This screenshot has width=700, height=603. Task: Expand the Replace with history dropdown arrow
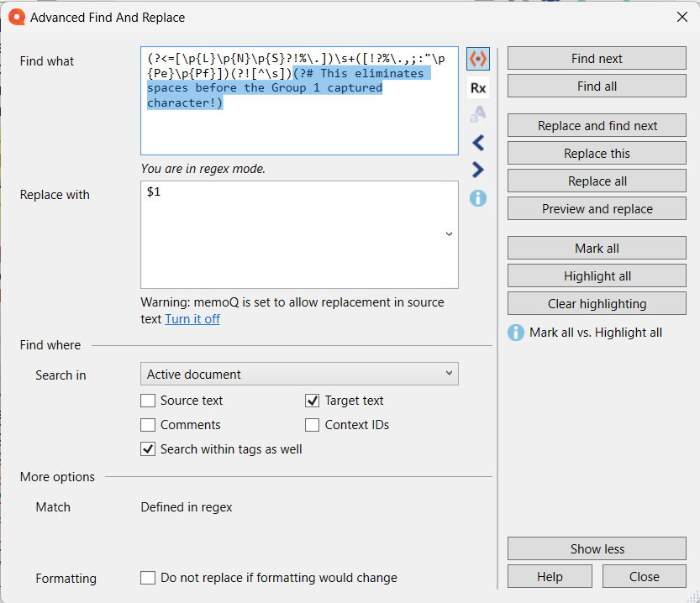[449, 233]
